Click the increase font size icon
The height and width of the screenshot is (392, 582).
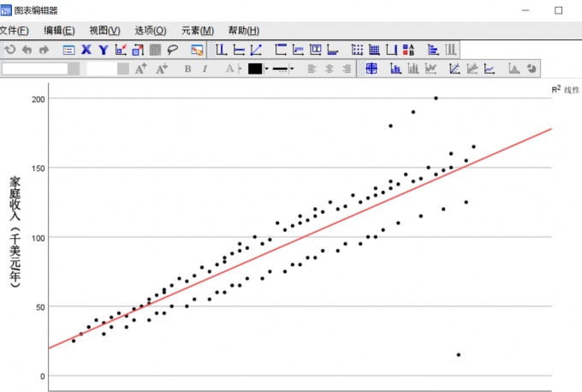[141, 68]
